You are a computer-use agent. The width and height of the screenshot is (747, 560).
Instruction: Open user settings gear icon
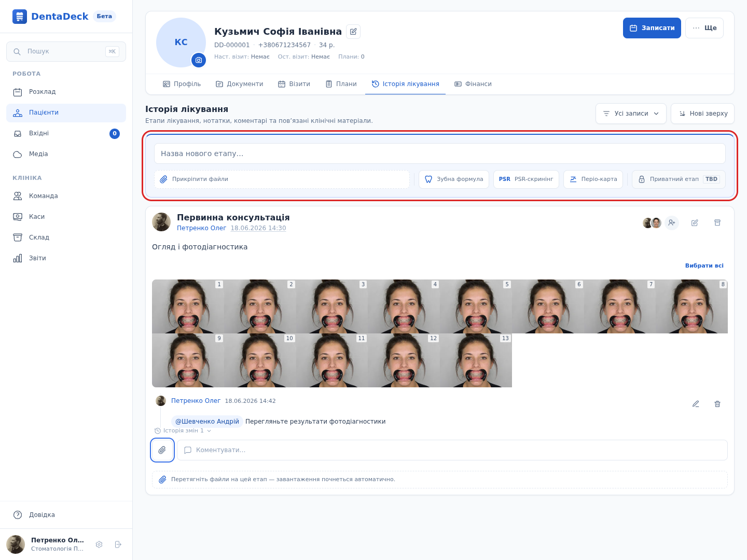pos(99,544)
